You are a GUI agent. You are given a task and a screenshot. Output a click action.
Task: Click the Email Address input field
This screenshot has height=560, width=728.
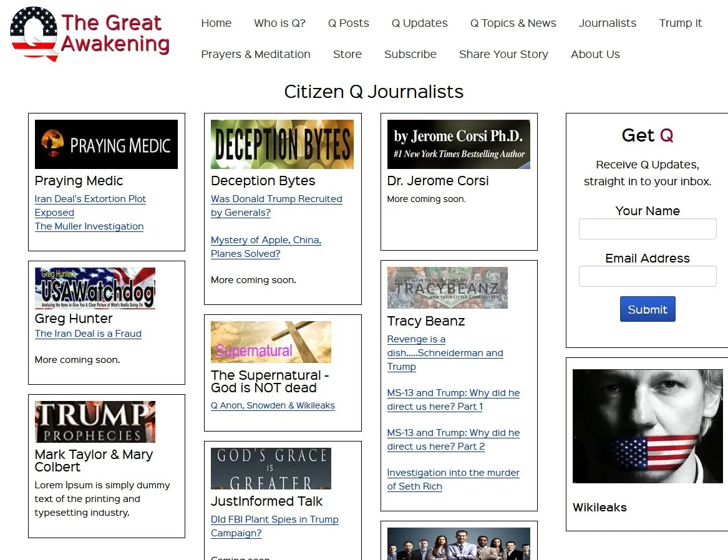tap(647, 276)
